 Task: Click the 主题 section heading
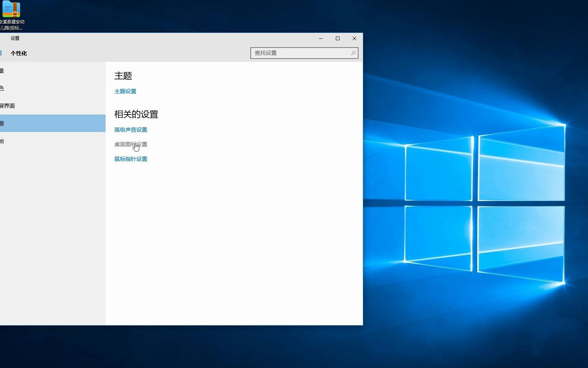click(123, 76)
